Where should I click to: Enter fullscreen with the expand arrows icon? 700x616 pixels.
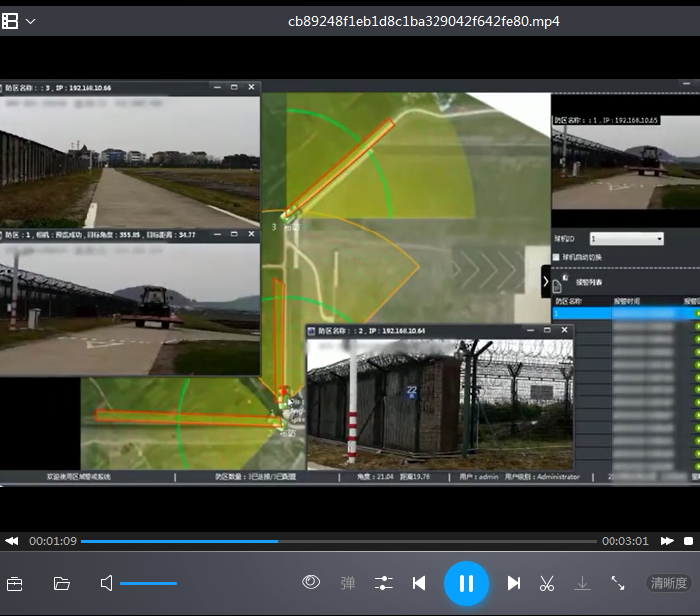tap(617, 583)
